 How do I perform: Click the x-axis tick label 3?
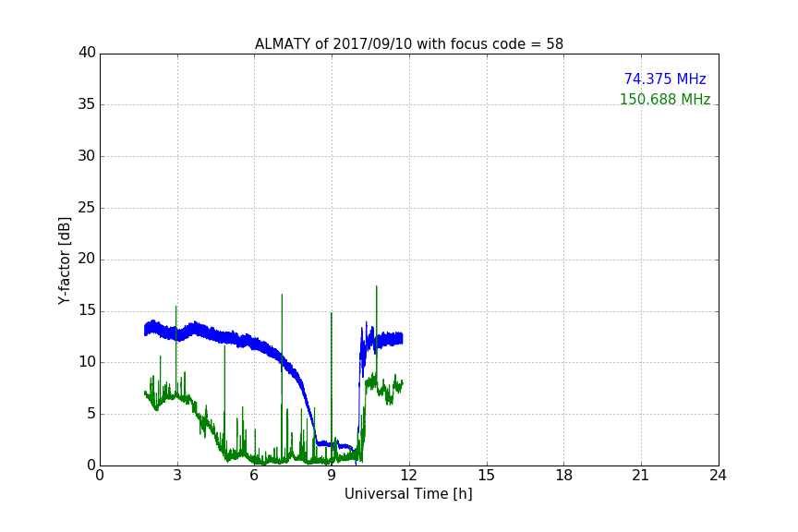[177, 476]
